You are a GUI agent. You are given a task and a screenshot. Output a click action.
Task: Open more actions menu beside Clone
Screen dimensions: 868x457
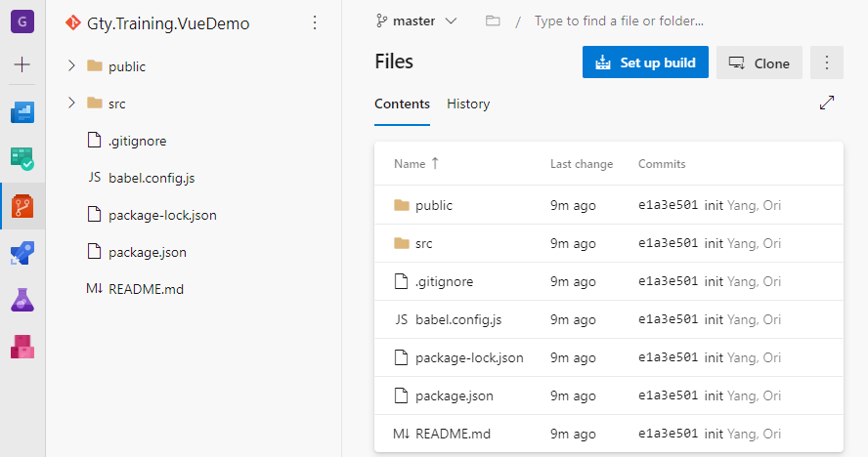click(x=827, y=62)
